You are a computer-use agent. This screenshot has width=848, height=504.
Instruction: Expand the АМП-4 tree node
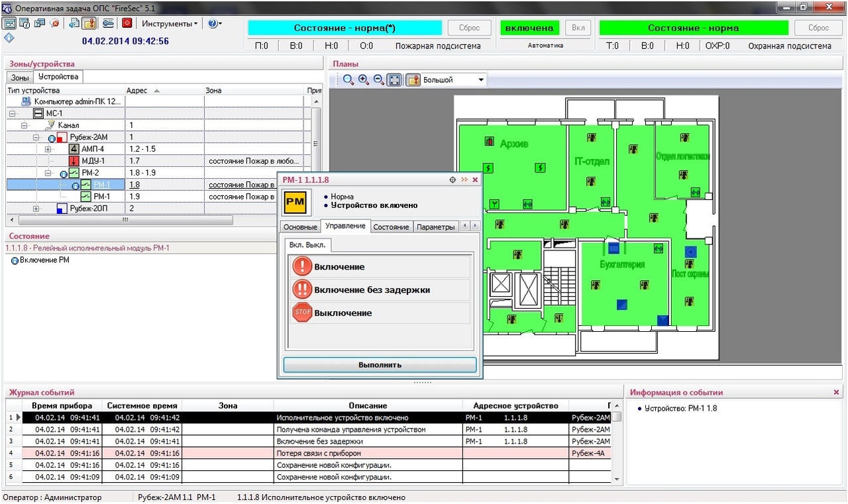point(48,149)
